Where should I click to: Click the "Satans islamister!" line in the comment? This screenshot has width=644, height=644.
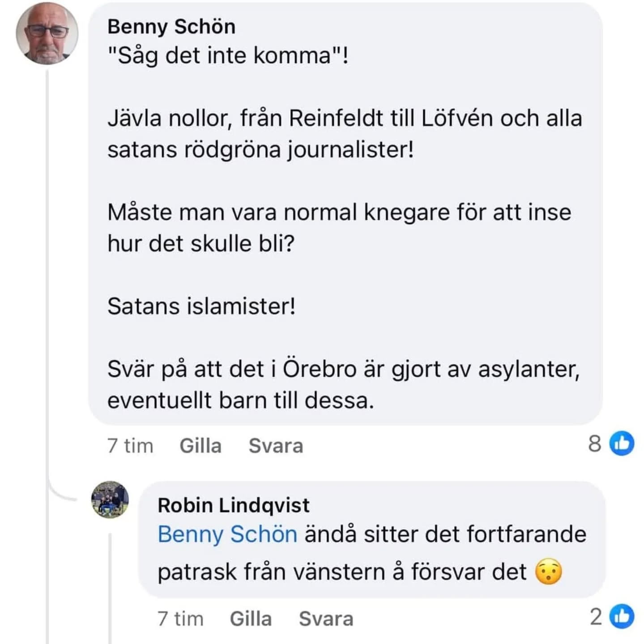click(x=201, y=306)
